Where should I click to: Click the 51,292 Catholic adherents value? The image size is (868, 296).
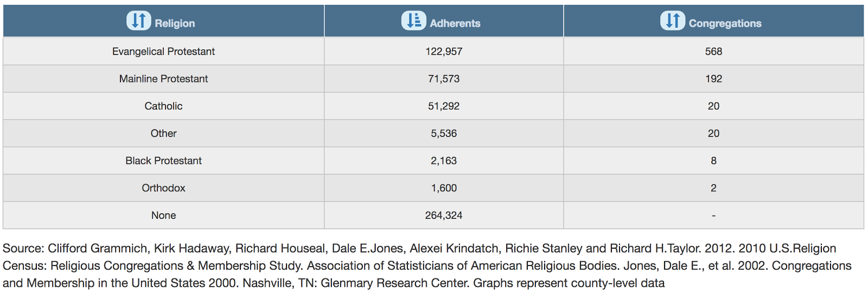point(444,106)
